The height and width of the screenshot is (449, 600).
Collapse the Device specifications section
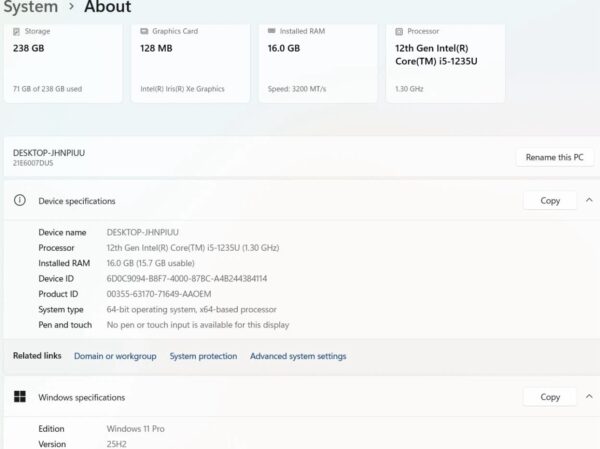[589, 200]
